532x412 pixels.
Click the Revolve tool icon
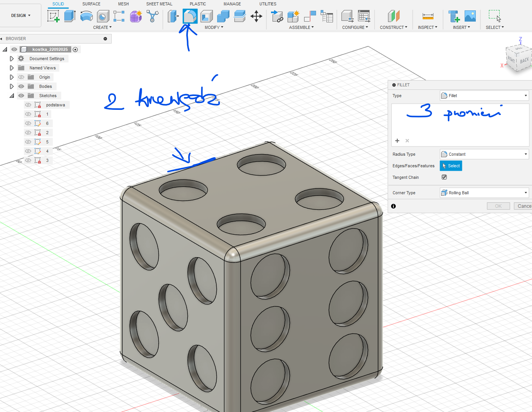point(86,16)
